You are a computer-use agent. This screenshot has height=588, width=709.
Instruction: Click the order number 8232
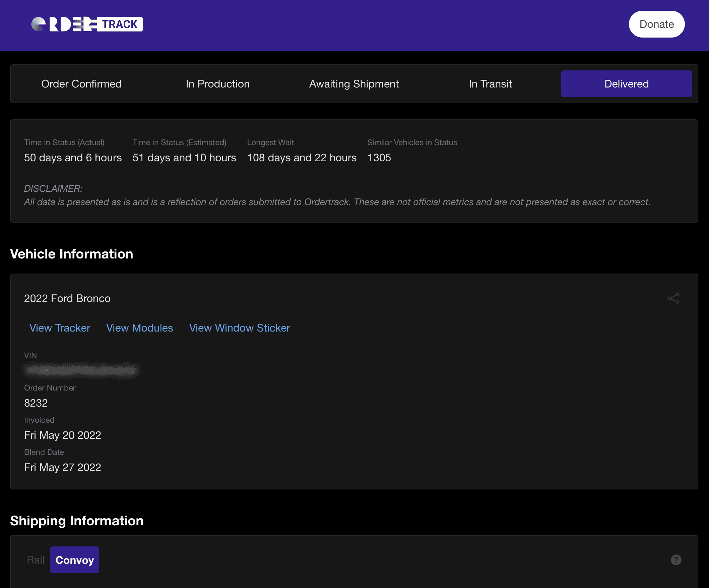pos(36,403)
